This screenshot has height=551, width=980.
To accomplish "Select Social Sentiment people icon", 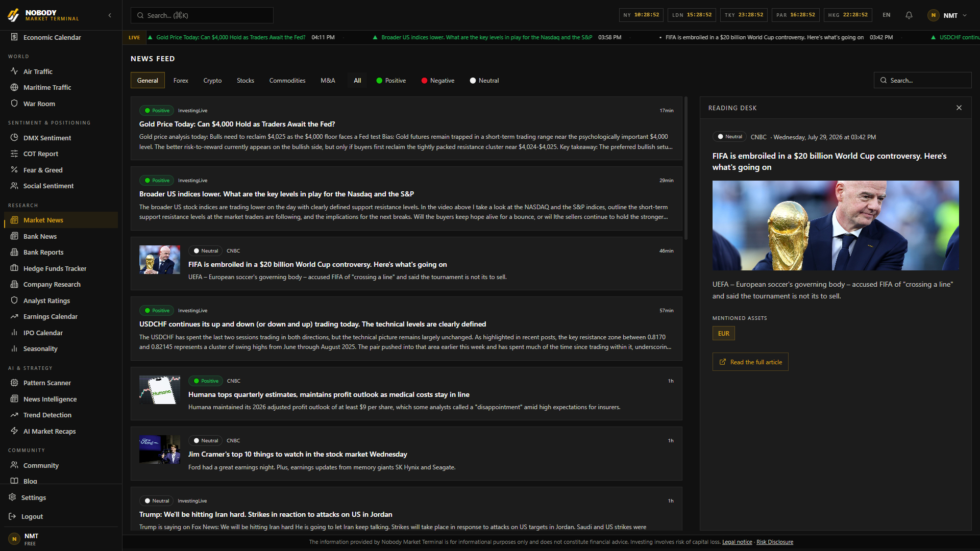I will 14,186.
